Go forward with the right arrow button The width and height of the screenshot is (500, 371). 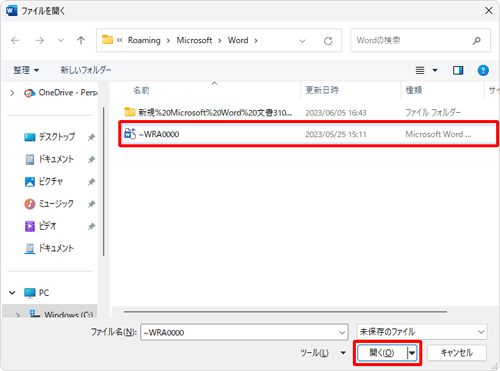tap(40, 41)
